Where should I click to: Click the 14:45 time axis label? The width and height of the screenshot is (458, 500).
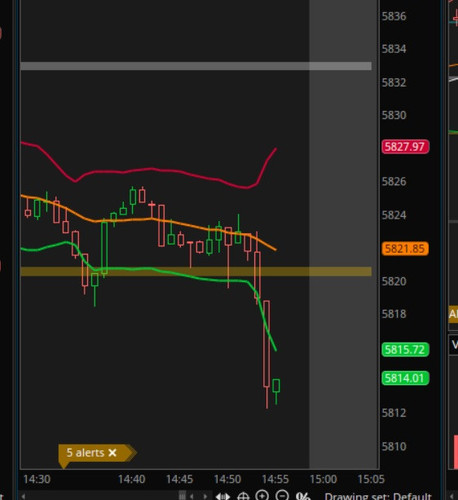click(x=179, y=479)
